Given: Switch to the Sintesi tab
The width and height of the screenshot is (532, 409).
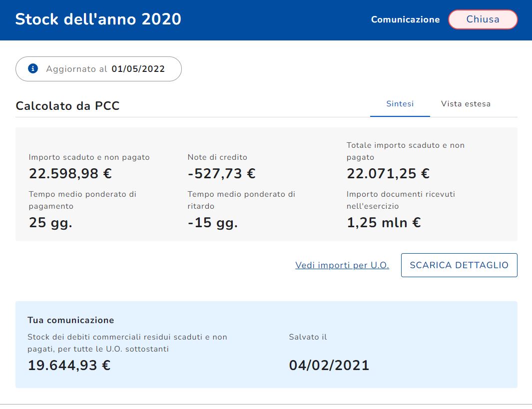Looking at the screenshot, I should 400,104.
